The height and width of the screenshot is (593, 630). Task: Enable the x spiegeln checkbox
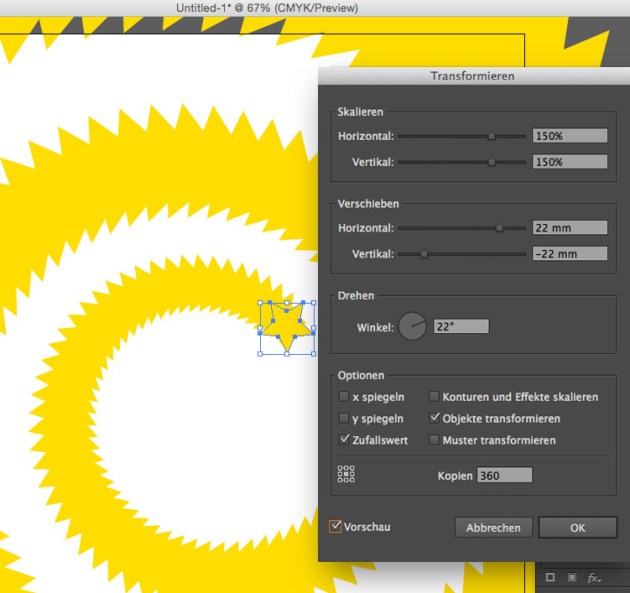click(x=344, y=397)
